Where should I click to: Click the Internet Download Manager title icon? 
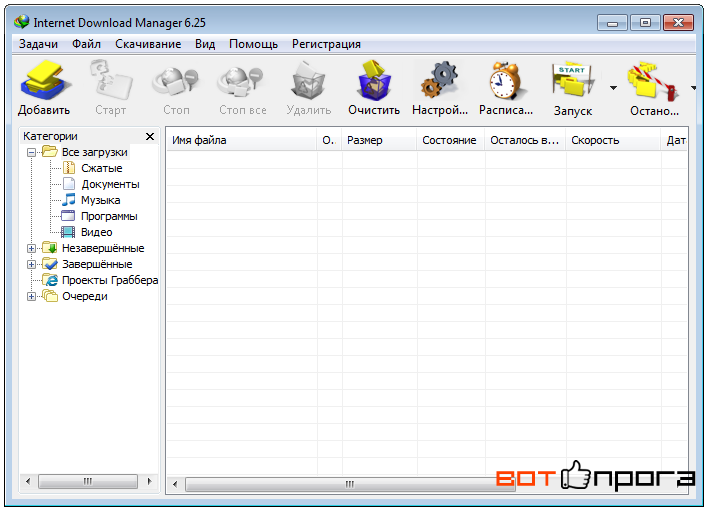point(21,22)
